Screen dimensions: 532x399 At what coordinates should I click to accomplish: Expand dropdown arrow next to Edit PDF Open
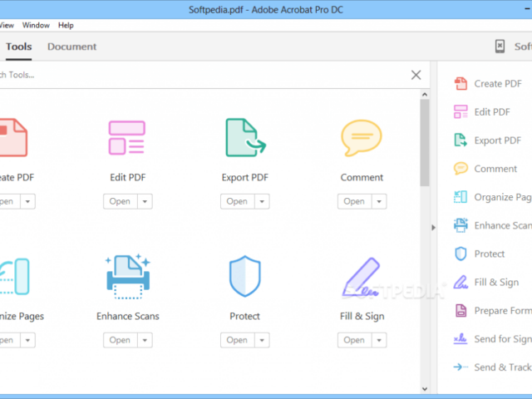pos(145,201)
